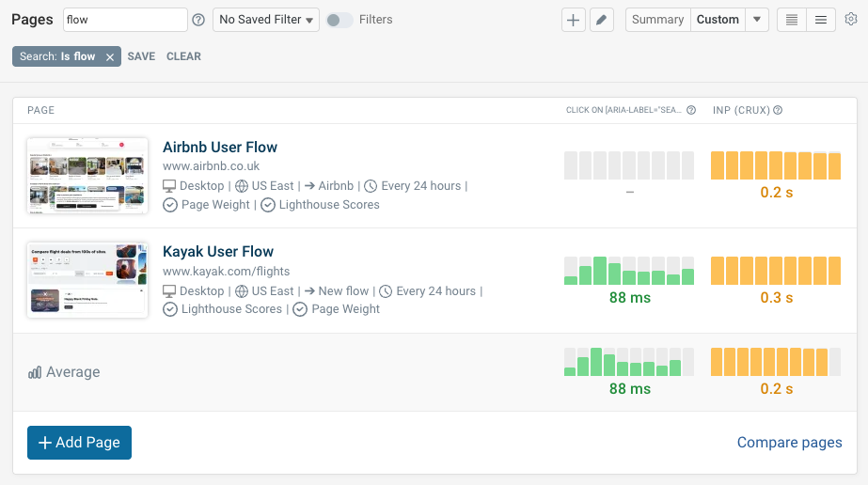Click the Kayak '0.3 s' INP value
868x485 pixels.
[x=776, y=298]
